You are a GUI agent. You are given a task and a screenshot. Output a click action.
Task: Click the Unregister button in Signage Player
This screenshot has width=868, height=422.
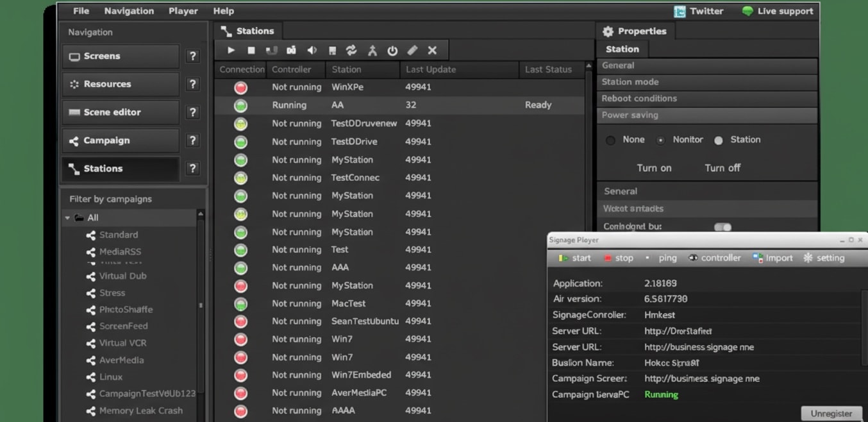(831, 414)
